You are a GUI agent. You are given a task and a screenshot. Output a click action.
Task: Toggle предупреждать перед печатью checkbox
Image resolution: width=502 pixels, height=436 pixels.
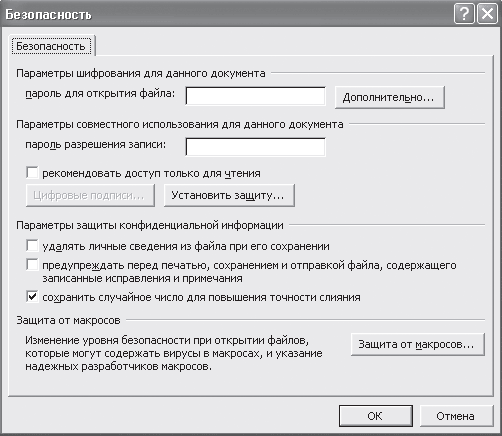click(32, 265)
